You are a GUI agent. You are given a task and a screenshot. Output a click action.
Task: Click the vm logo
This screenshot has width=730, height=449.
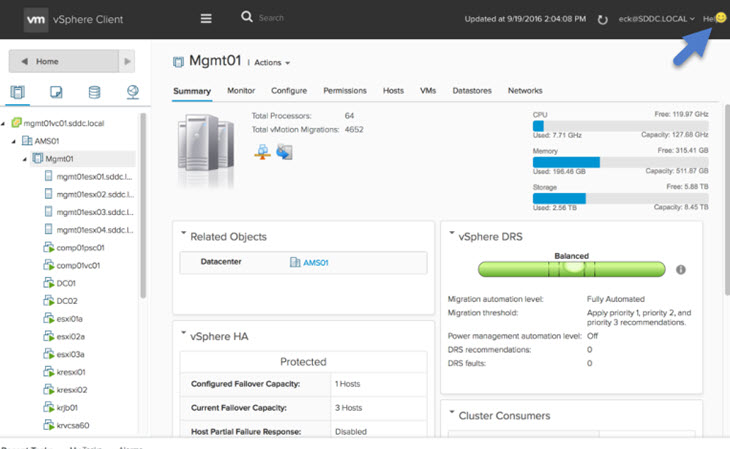coord(36,20)
